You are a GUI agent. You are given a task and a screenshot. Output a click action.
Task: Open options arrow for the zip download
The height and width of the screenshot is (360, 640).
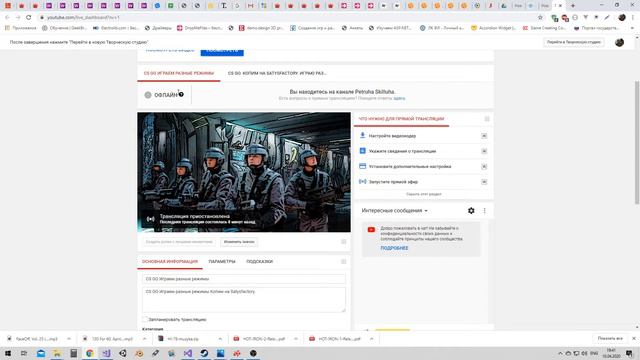coord(220,339)
